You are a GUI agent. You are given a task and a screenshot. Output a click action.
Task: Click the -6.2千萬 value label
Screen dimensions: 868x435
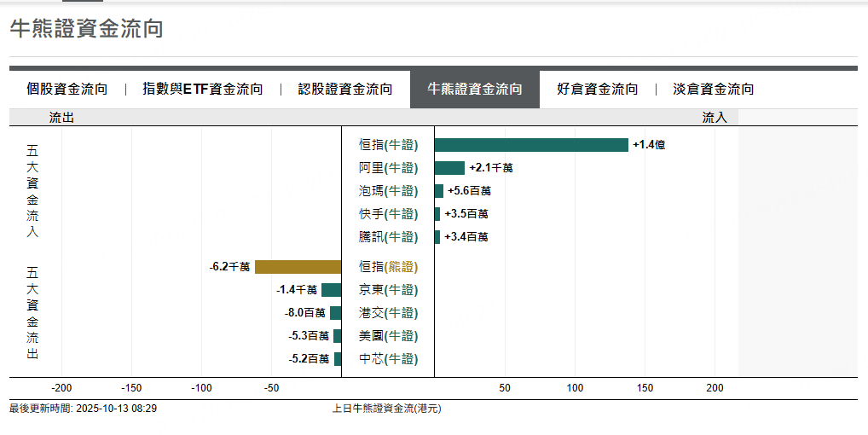(229, 267)
